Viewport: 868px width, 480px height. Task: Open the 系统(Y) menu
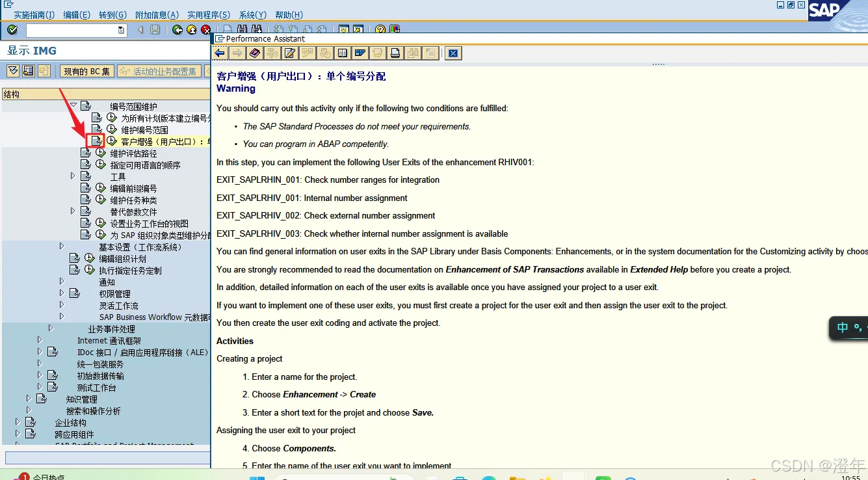coord(253,15)
